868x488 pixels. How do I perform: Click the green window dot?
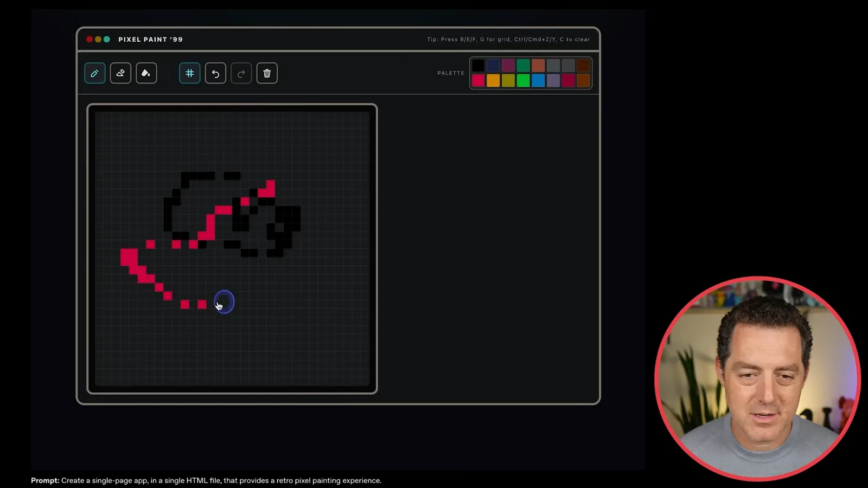[107, 39]
